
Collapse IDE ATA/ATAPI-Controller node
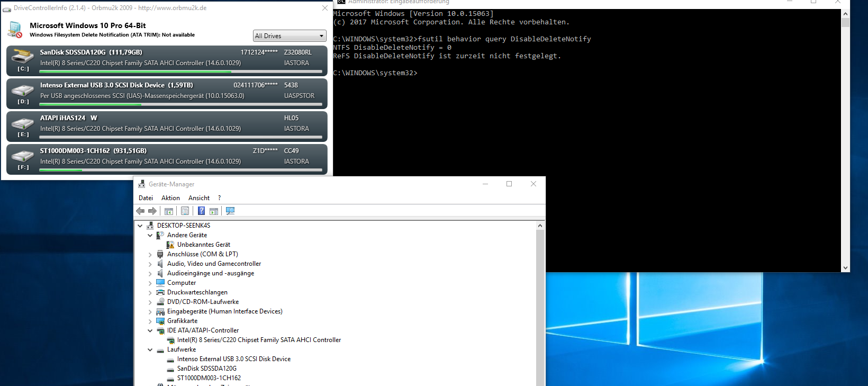pos(150,330)
